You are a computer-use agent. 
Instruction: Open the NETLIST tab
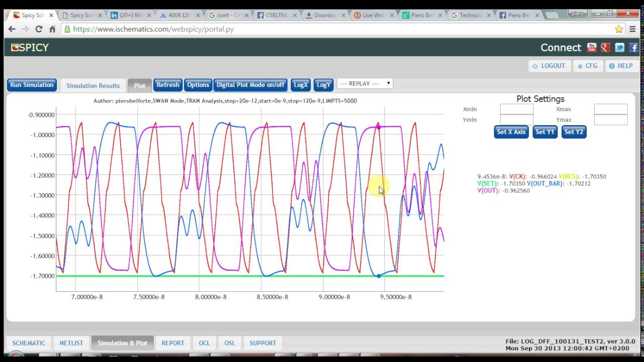71,343
